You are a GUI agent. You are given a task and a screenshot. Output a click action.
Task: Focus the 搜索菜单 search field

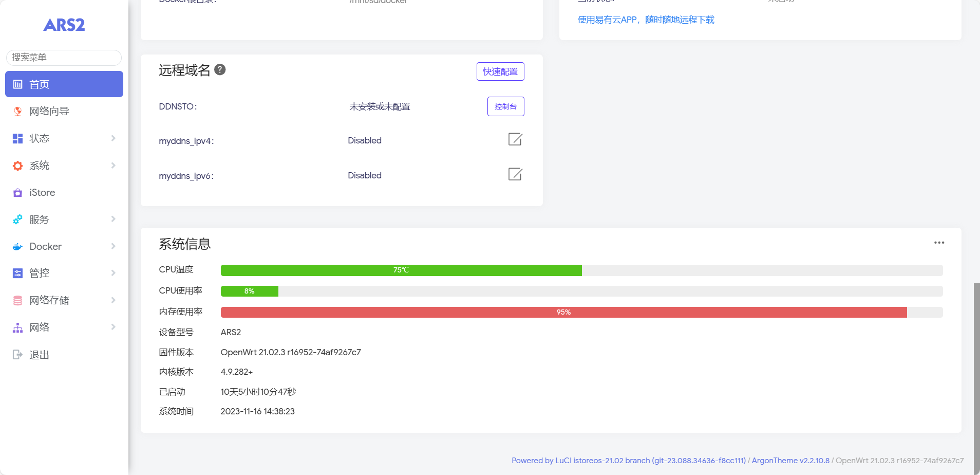click(64, 58)
